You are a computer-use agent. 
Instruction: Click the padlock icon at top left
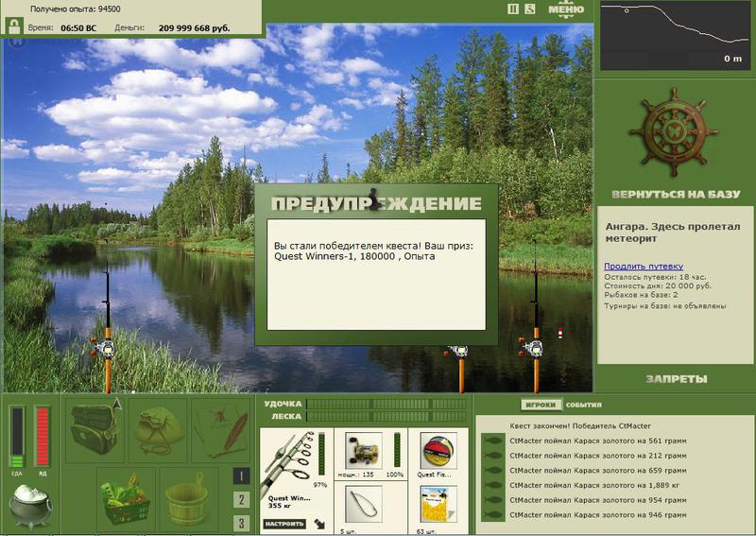coord(14,26)
